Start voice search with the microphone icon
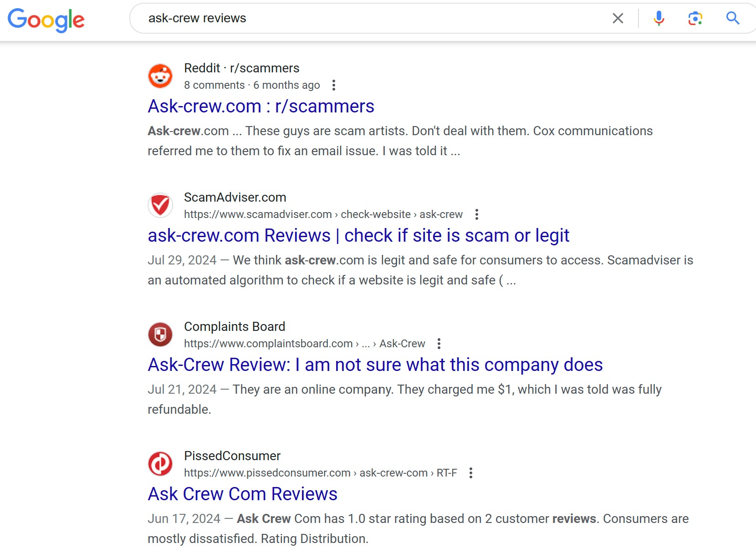The height and width of the screenshot is (558, 756). [659, 18]
